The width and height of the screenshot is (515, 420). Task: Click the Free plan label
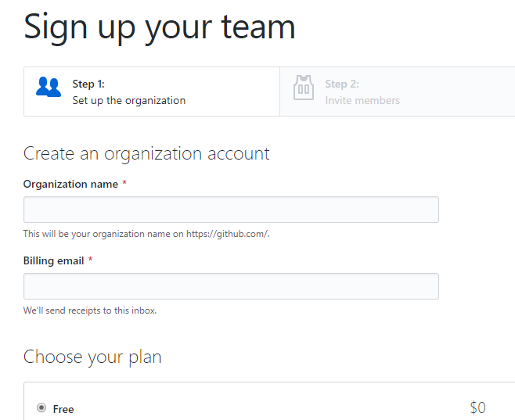(x=63, y=409)
